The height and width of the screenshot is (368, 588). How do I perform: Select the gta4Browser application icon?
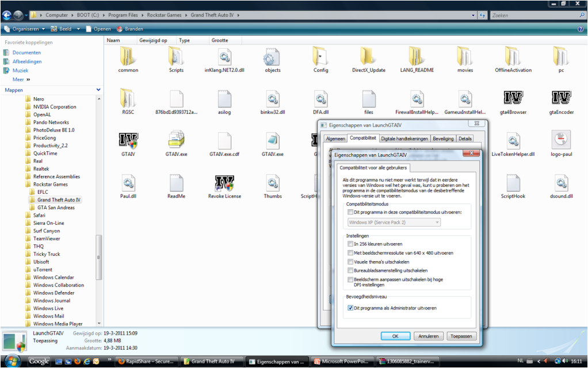pos(513,98)
